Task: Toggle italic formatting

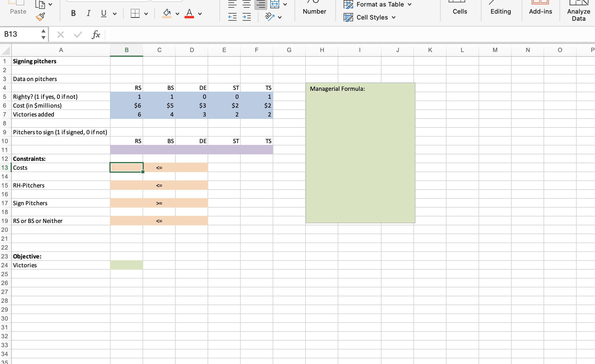Action: tap(88, 13)
